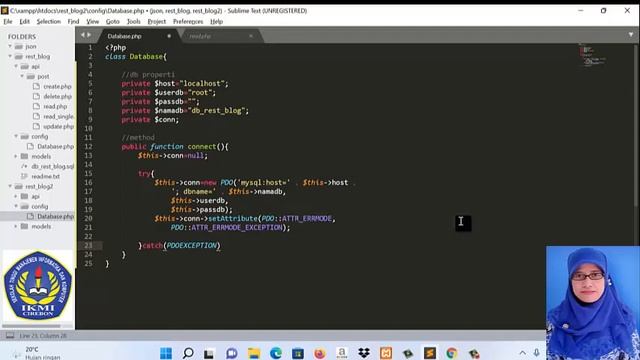Click line number 12 in the gutter
The image size is (640, 360).
[x=89, y=147]
